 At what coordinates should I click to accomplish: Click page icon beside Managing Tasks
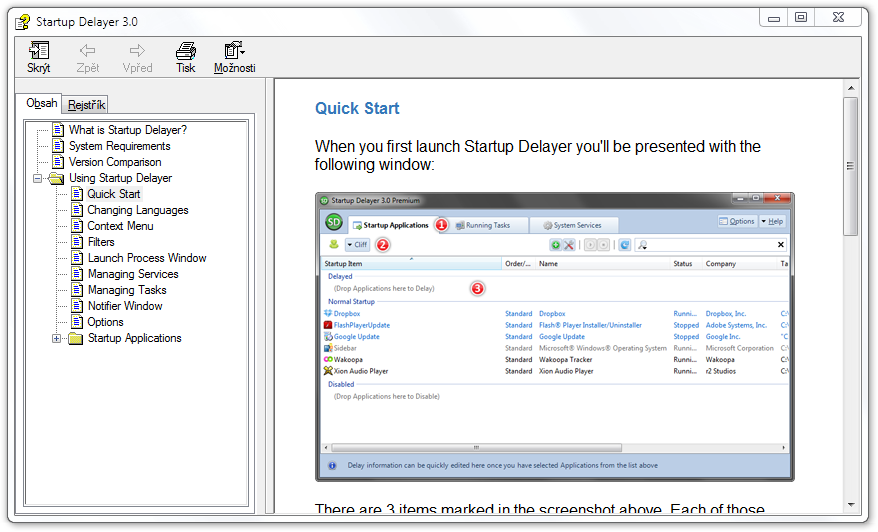tap(77, 290)
